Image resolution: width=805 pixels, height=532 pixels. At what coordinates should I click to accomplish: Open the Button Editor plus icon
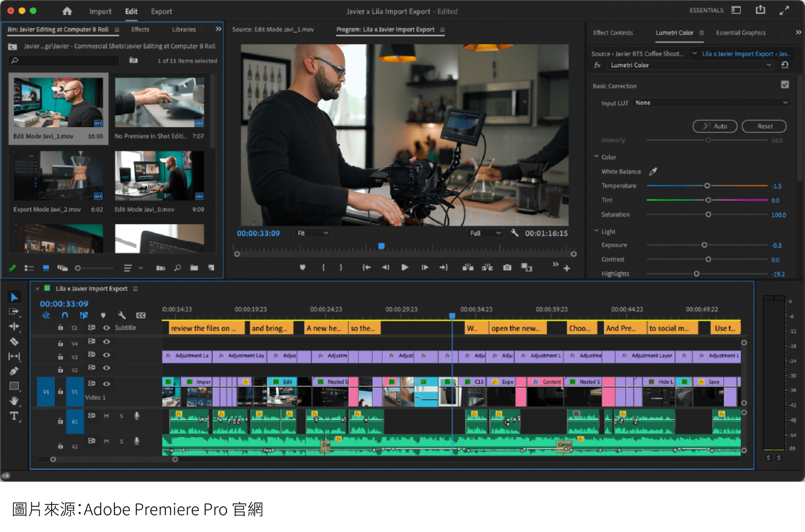click(x=567, y=269)
